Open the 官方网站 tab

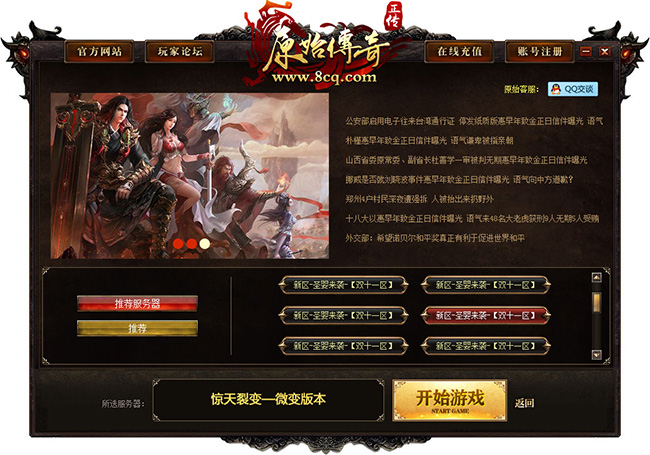(x=99, y=52)
